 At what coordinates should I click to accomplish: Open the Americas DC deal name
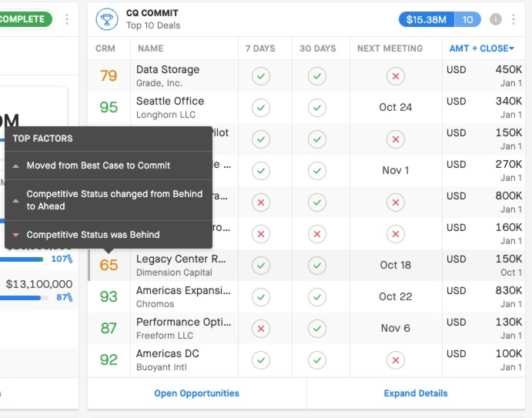(168, 353)
